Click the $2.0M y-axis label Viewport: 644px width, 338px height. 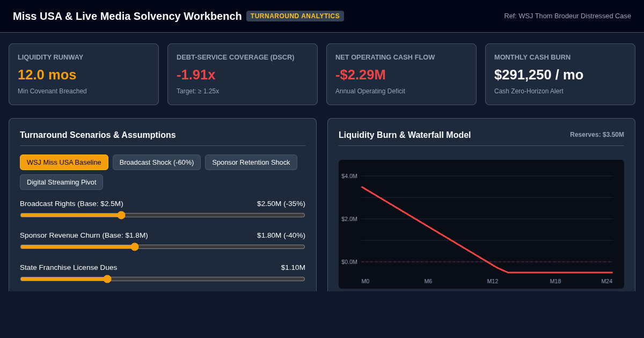pyautogui.click(x=349, y=219)
